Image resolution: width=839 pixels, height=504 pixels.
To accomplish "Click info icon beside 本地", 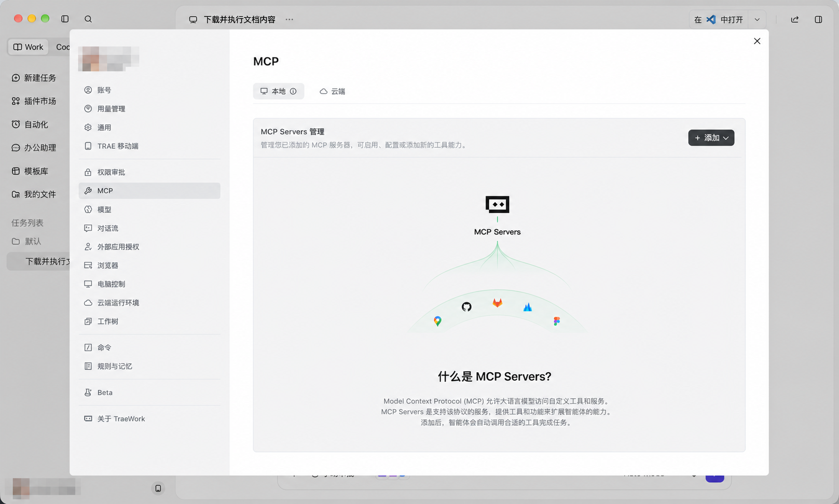I will pyautogui.click(x=293, y=91).
